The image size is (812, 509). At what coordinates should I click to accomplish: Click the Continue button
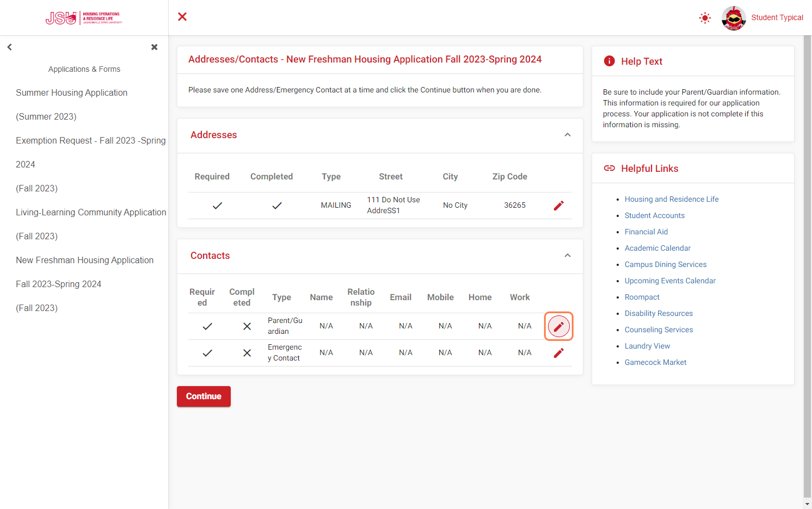(204, 396)
